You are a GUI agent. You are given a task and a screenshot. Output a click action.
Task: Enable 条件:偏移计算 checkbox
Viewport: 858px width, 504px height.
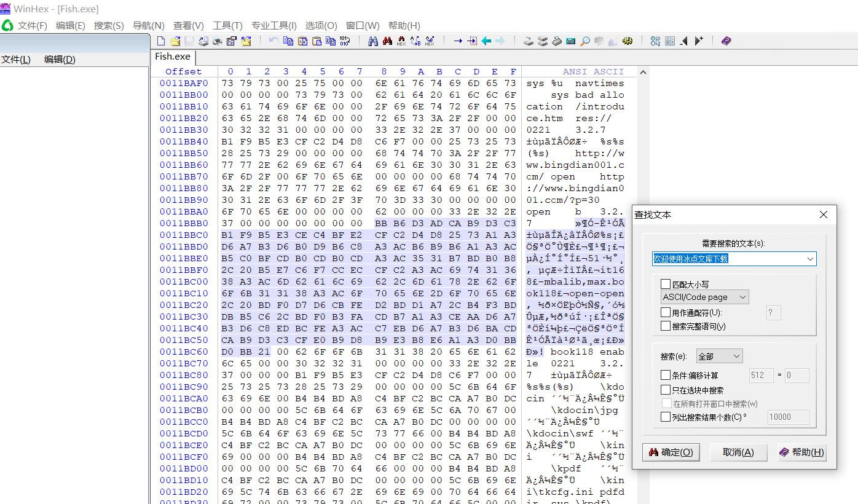point(665,375)
